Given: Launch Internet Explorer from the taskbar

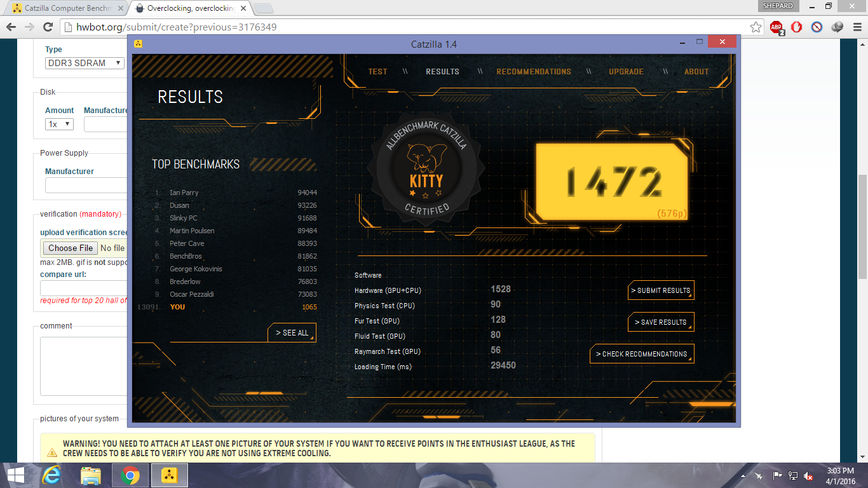Looking at the screenshot, I should coord(51,475).
